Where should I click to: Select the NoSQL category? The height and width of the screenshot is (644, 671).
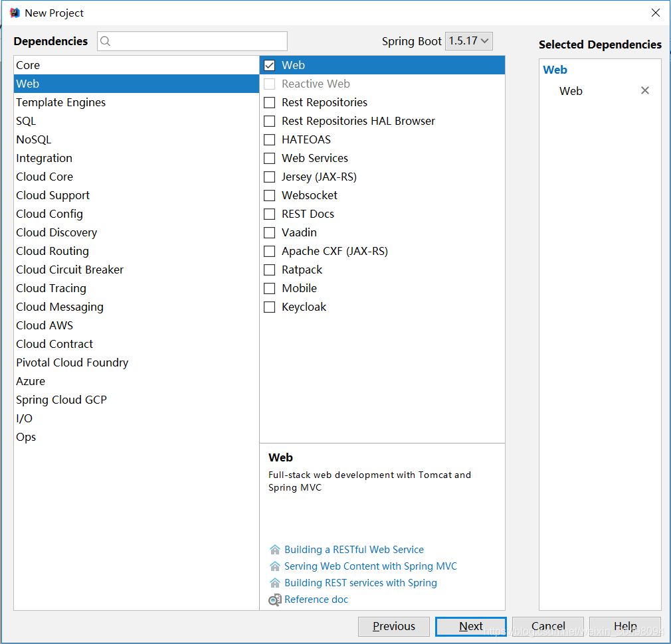(x=136, y=140)
